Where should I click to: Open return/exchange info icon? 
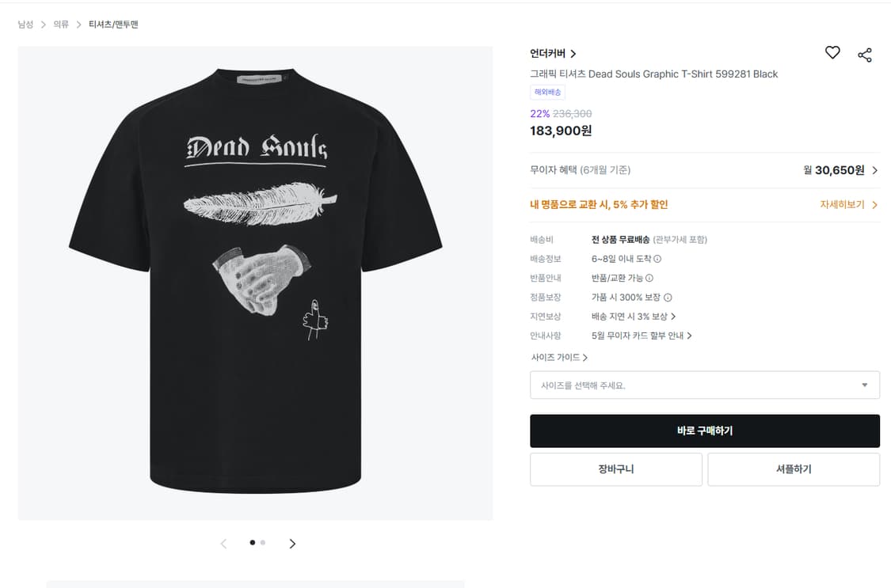coord(649,279)
